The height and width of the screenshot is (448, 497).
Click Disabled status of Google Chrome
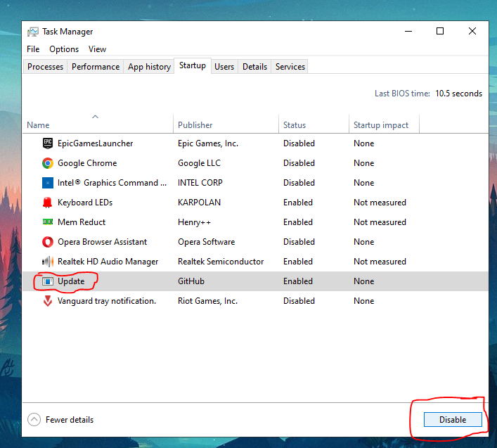coord(299,163)
